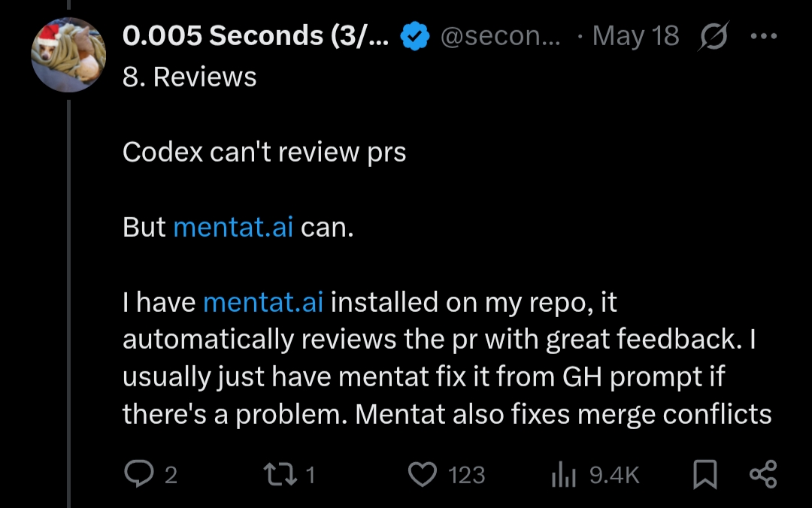Open view analytics bar chart icon
This screenshot has width=812, height=508.
[563, 474]
